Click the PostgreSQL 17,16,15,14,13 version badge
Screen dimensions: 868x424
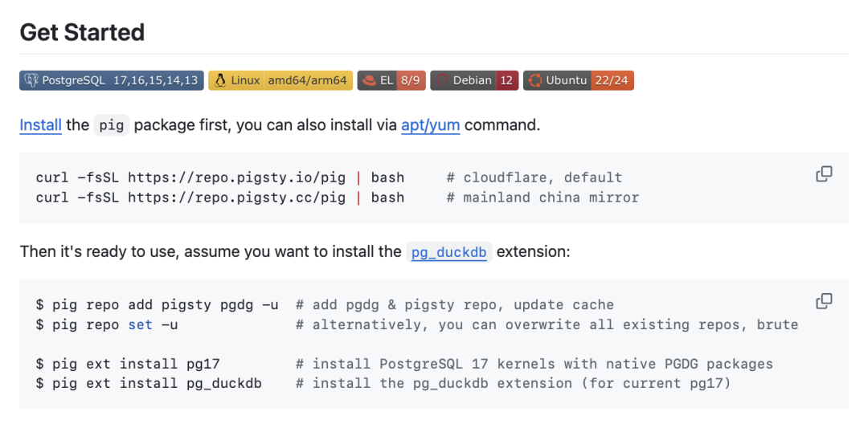tap(155, 80)
